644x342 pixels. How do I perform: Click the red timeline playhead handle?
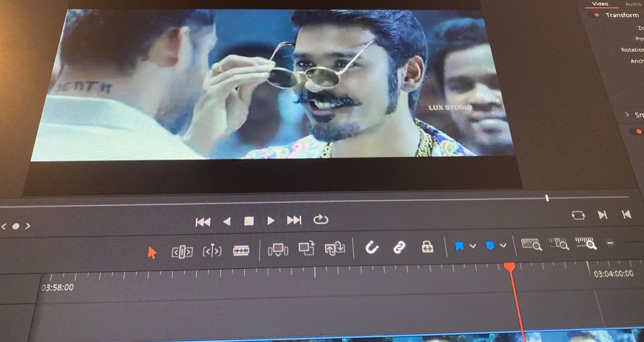[509, 266]
